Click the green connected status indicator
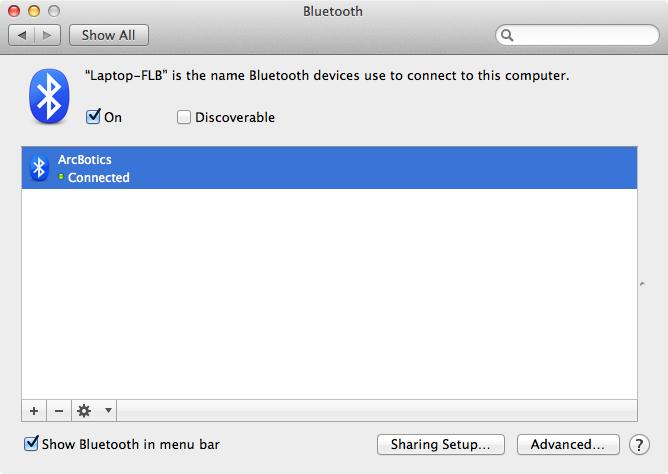The height and width of the screenshot is (474, 668). click(61, 177)
